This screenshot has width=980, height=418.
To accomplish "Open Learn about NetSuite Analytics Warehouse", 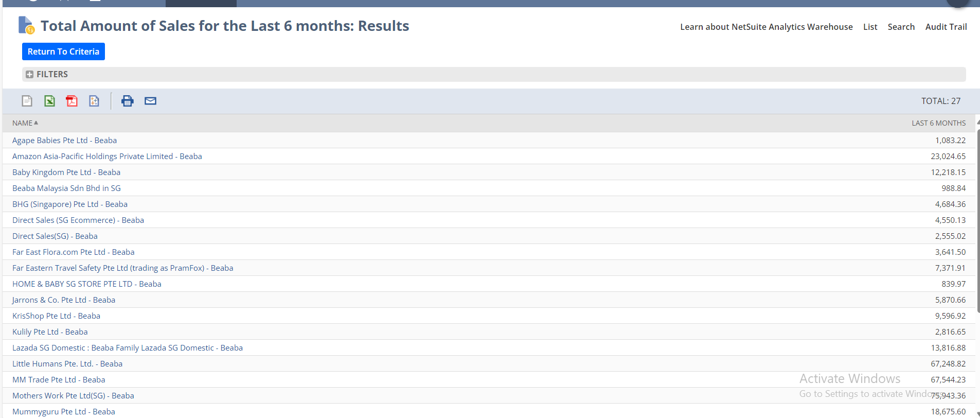I will pos(766,27).
